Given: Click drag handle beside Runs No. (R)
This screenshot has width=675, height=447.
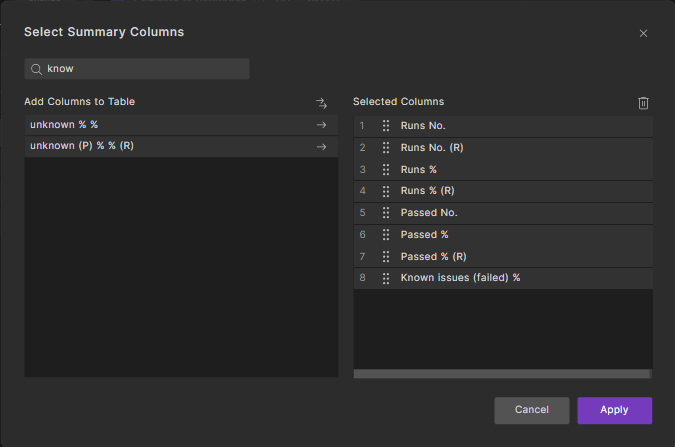Looking at the screenshot, I should tap(386, 148).
